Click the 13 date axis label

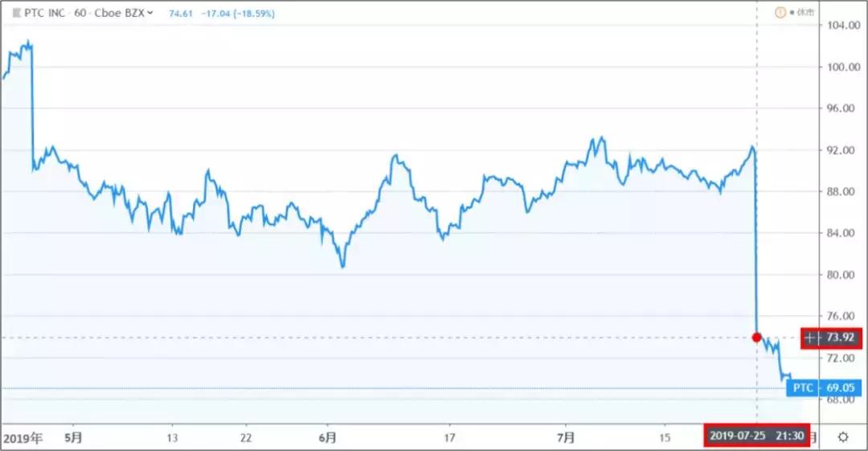[172, 437]
